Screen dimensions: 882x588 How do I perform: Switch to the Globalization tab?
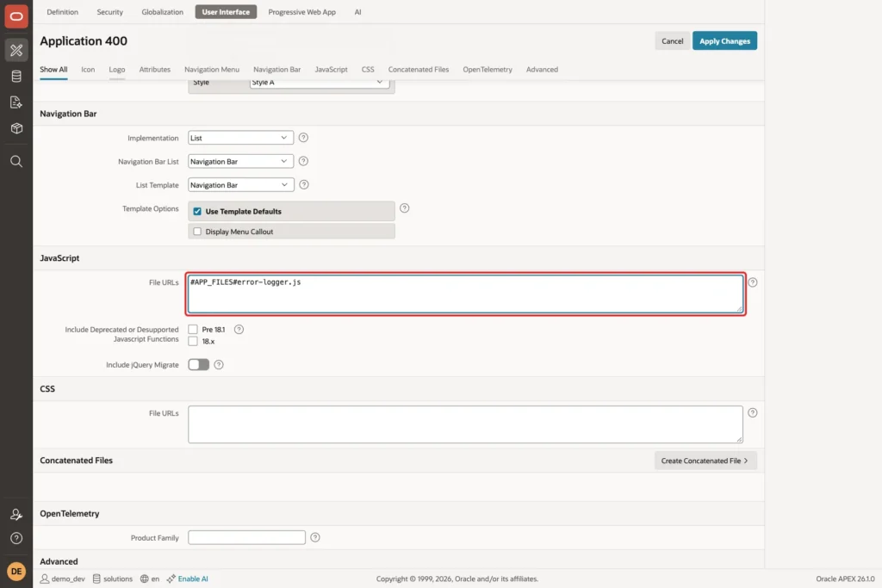coord(163,12)
